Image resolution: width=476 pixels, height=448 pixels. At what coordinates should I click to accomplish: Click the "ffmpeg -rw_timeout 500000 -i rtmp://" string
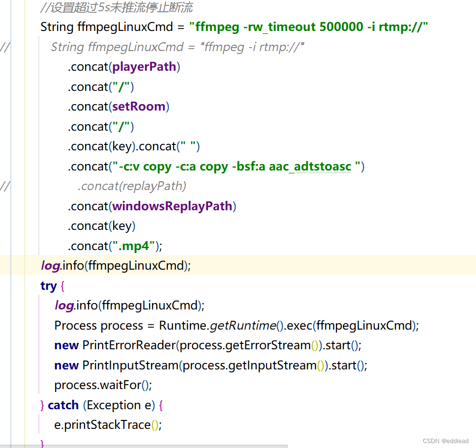click(308, 27)
